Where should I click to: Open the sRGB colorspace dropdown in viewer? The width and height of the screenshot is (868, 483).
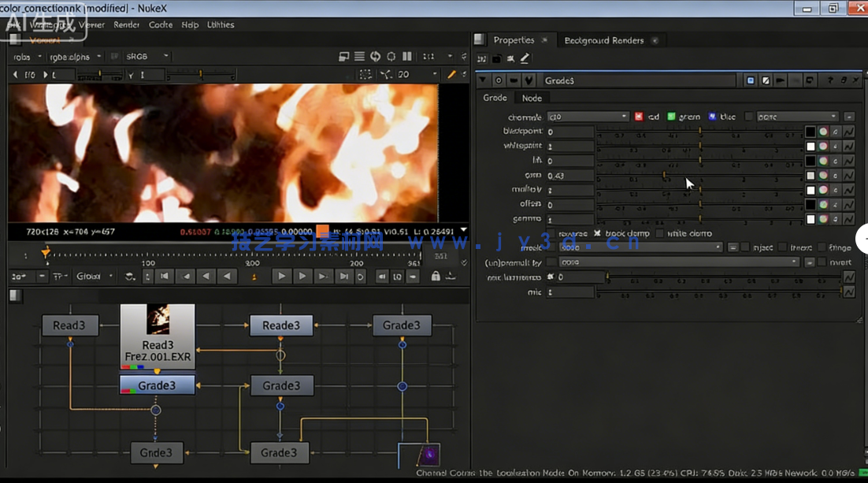point(147,57)
